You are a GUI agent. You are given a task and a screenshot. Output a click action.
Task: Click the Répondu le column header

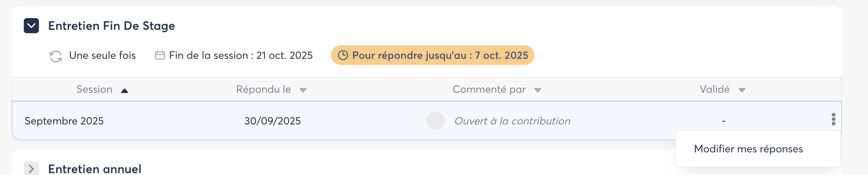(x=263, y=89)
